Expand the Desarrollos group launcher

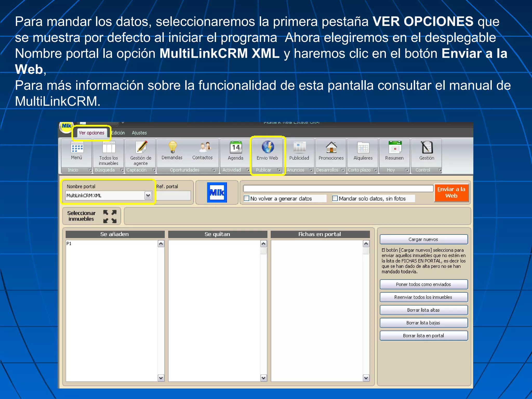(343, 170)
